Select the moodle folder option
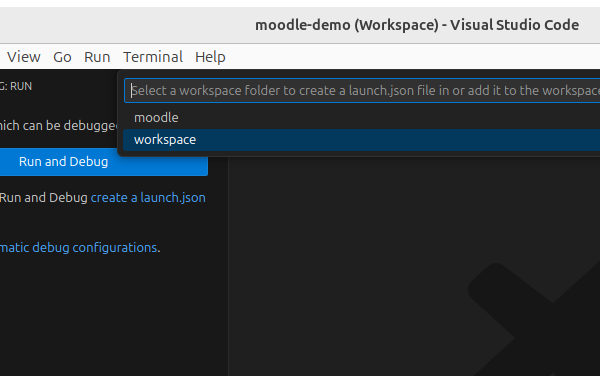The height and width of the screenshot is (376, 600). 362,117
